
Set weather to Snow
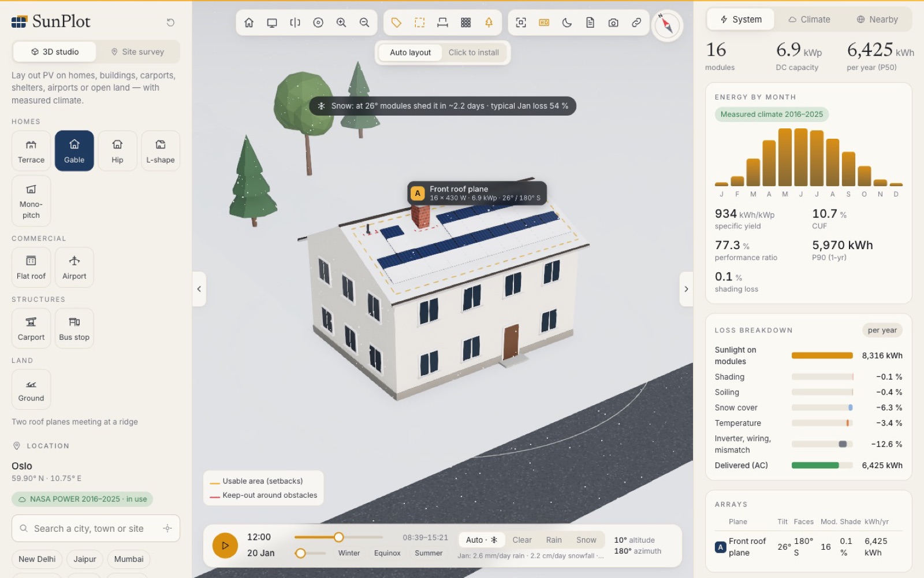[586, 540]
